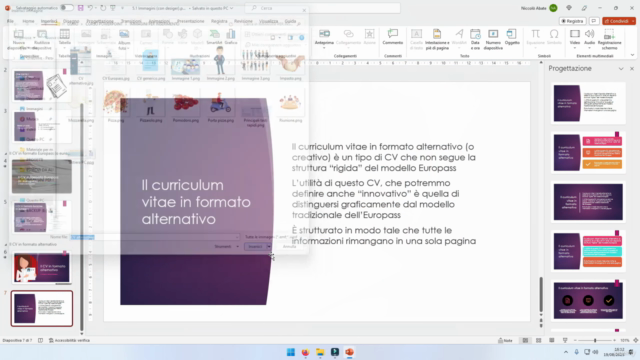Click zoom in plus button

tap(614, 340)
